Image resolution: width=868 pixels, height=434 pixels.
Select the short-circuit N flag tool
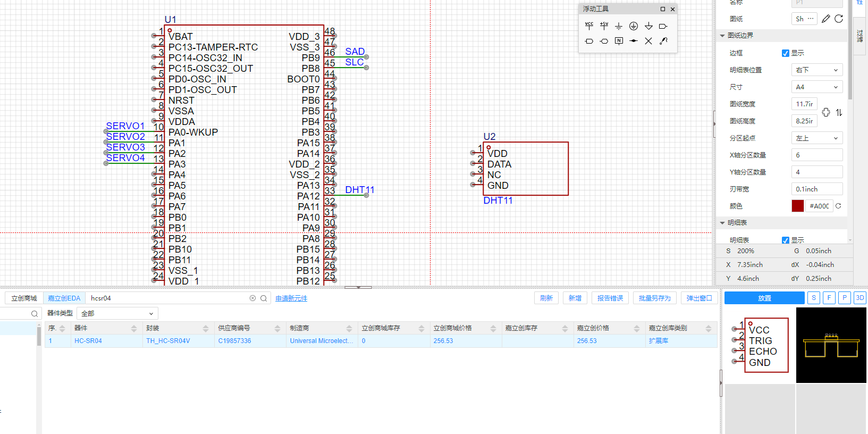pos(619,41)
